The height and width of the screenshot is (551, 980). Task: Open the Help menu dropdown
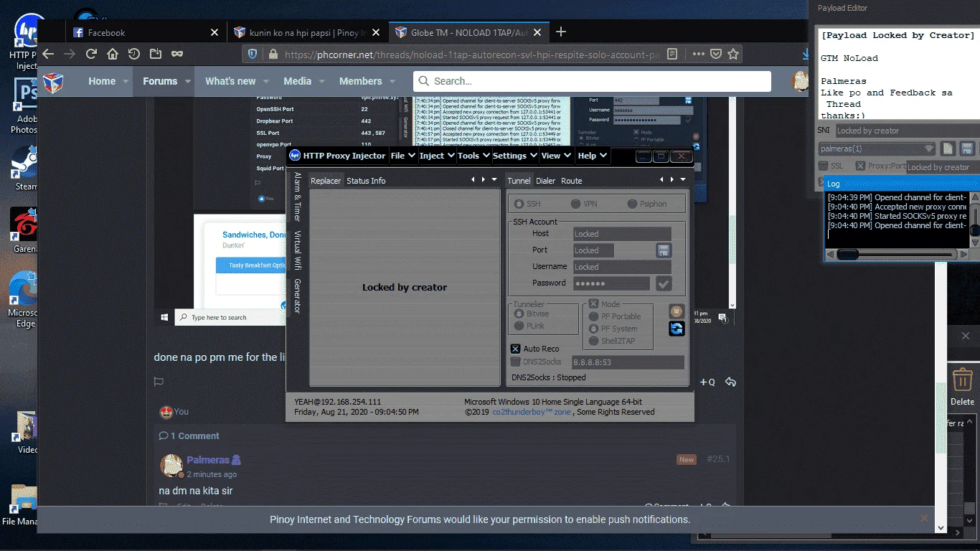592,156
